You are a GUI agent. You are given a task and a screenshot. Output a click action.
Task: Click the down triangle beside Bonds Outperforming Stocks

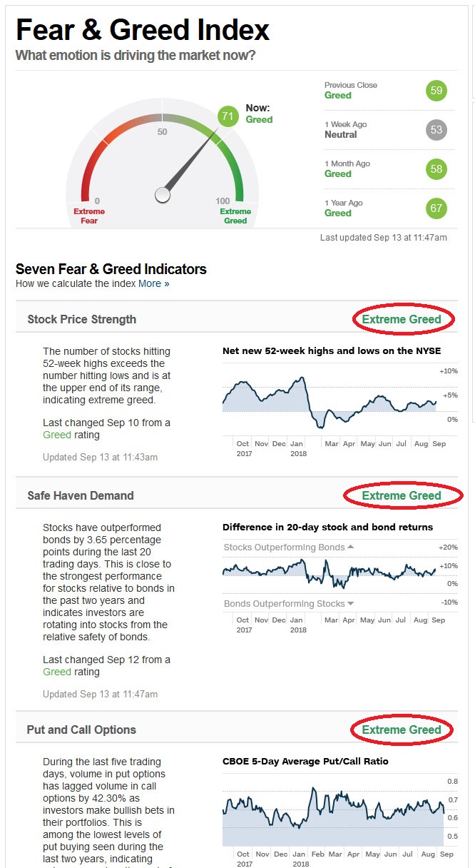350,604
